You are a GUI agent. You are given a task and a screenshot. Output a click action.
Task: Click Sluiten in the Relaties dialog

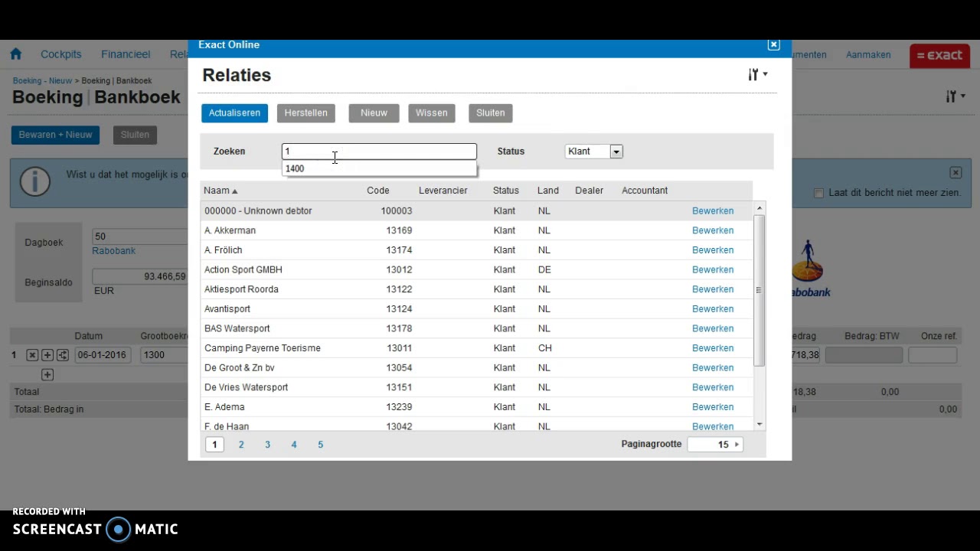[x=491, y=112]
